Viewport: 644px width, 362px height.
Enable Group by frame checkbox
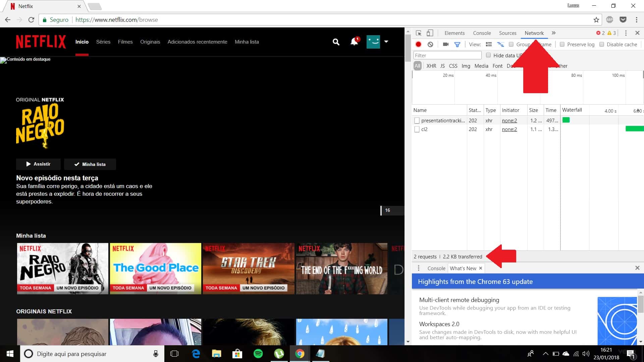(x=511, y=44)
